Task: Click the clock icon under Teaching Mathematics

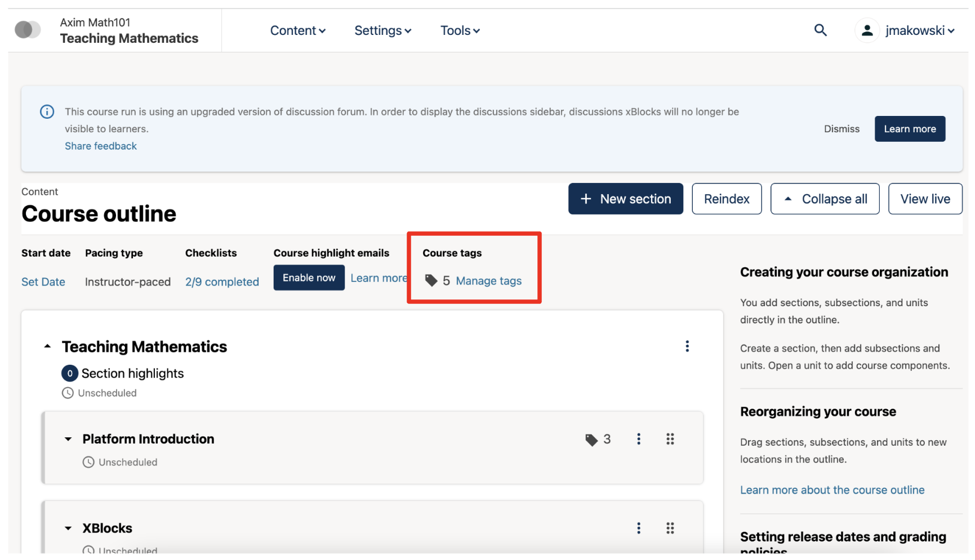Action: coord(68,392)
